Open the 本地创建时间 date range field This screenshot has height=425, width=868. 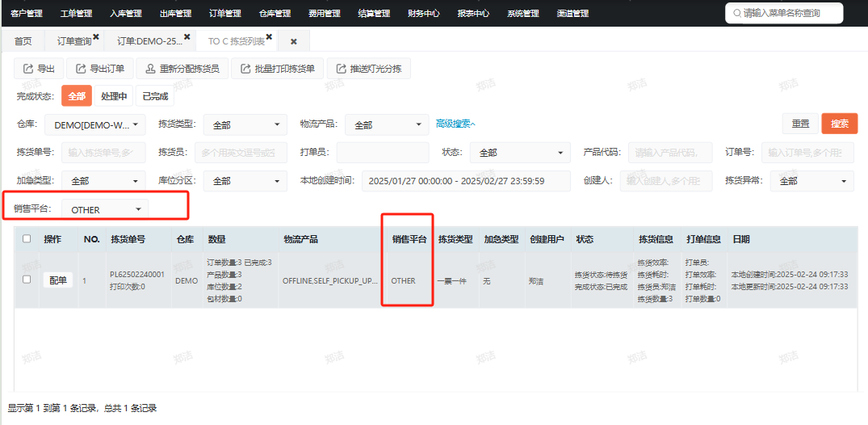[466, 181]
